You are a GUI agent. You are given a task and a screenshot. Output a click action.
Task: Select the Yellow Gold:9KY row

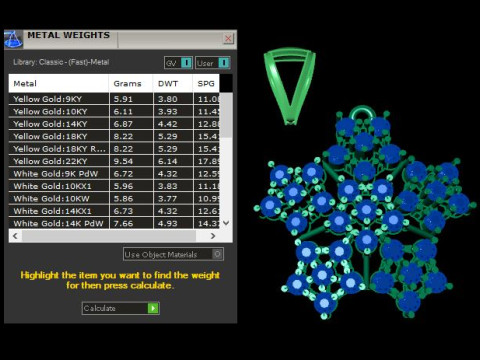click(x=114, y=99)
